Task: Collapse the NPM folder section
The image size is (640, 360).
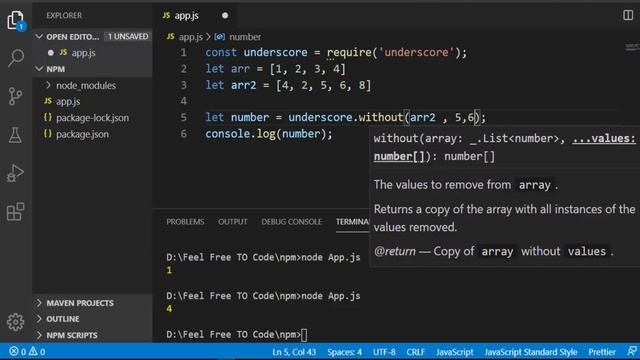Action: pyautogui.click(x=39, y=69)
